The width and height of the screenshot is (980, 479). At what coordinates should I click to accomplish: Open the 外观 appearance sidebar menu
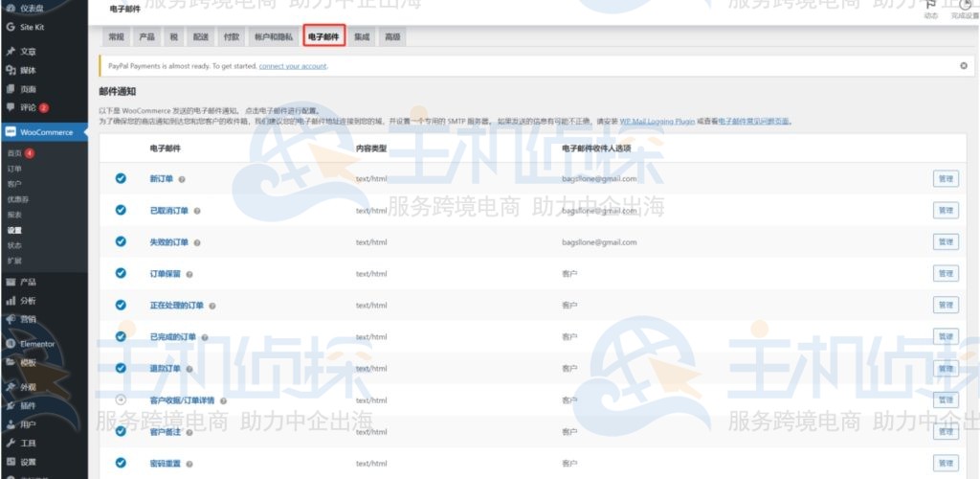click(x=28, y=388)
